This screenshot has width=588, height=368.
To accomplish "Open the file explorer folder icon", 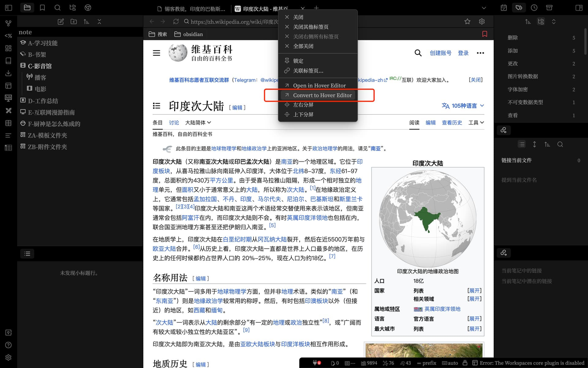I will [x=27, y=8].
